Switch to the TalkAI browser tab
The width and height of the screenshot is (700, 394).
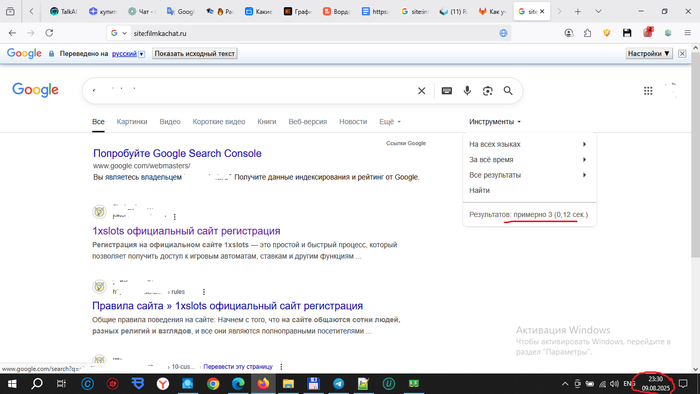pyautogui.click(x=63, y=12)
